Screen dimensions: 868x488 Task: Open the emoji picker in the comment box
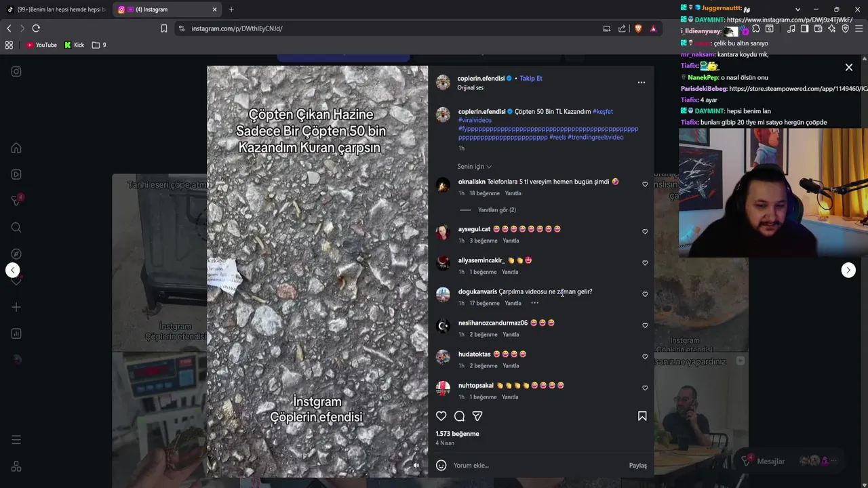click(441, 466)
